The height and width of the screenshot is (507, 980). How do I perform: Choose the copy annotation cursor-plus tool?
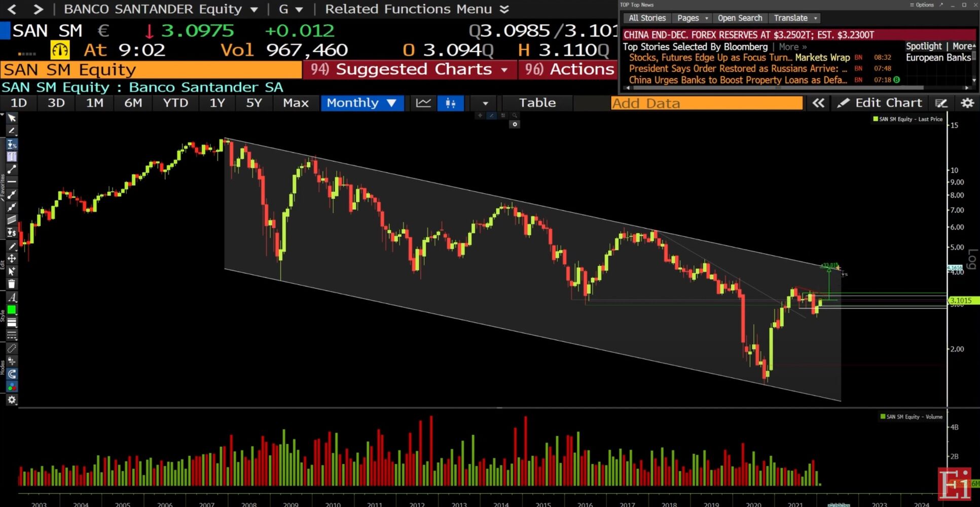coord(12,271)
